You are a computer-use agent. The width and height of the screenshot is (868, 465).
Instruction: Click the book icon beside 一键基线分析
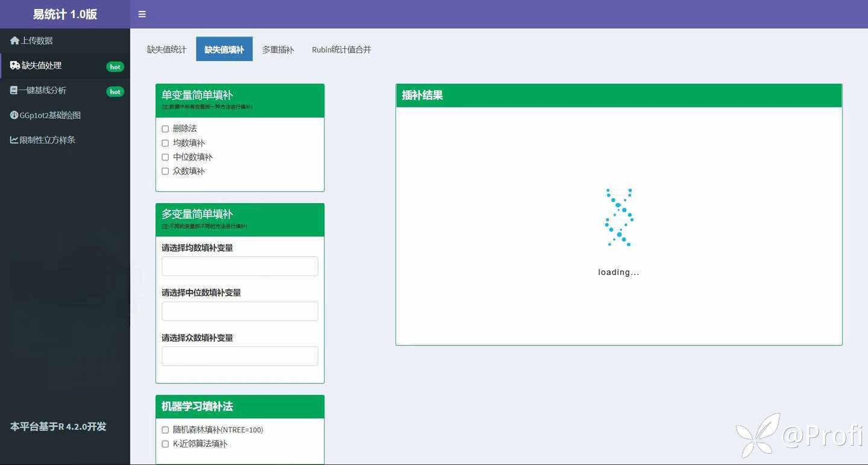coord(14,90)
